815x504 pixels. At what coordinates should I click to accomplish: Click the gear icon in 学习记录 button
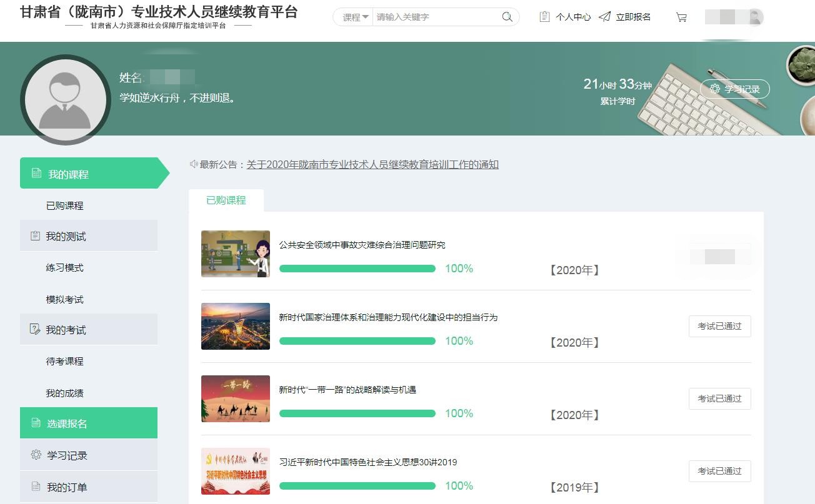point(715,89)
